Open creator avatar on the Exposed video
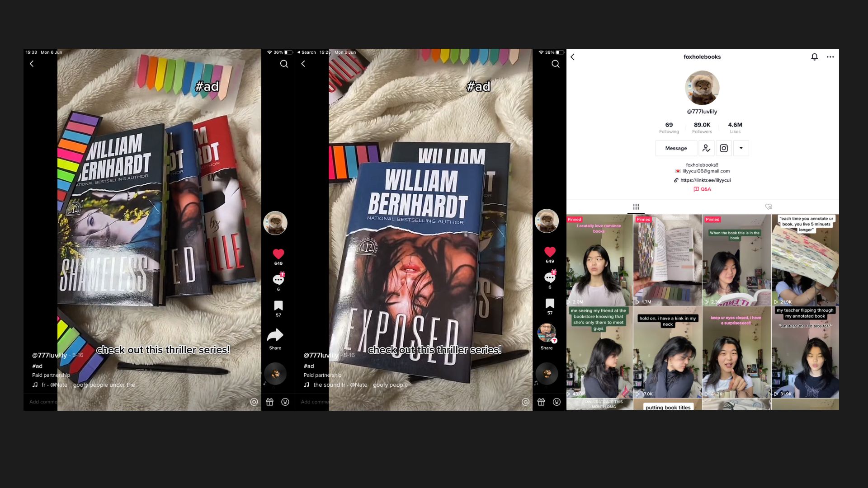This screenshot has height=488, width=868. (547, 221)
